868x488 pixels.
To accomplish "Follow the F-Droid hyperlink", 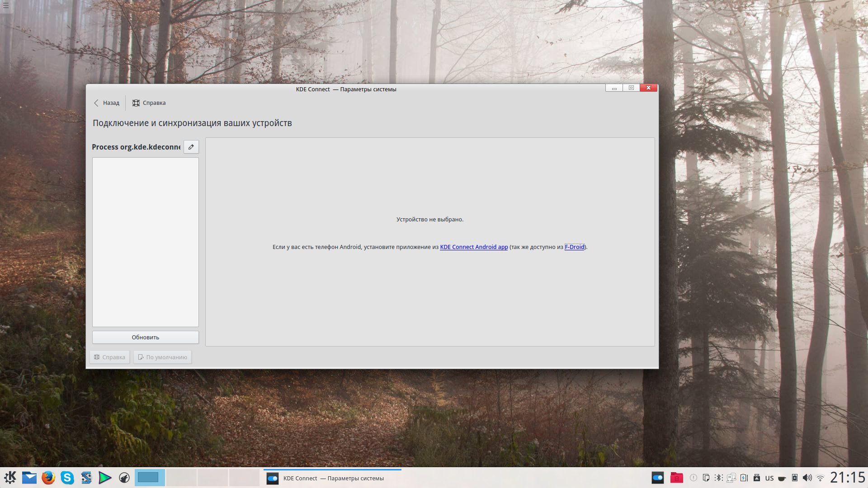I will tap(574, 247).
